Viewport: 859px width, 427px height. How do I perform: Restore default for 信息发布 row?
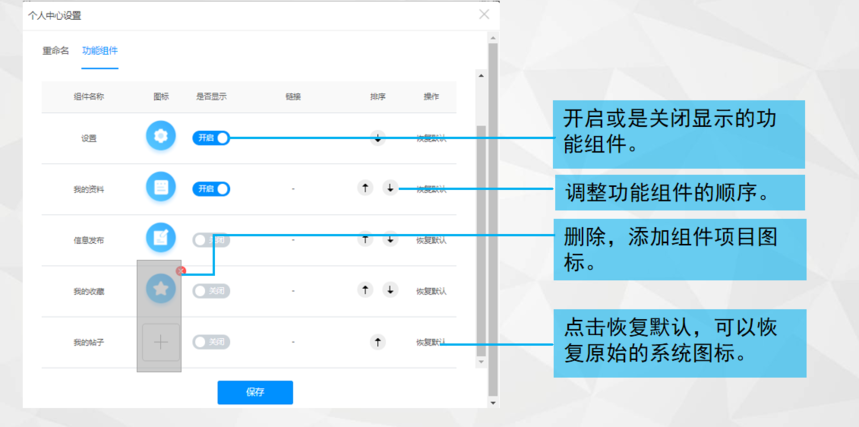(431, 240)
